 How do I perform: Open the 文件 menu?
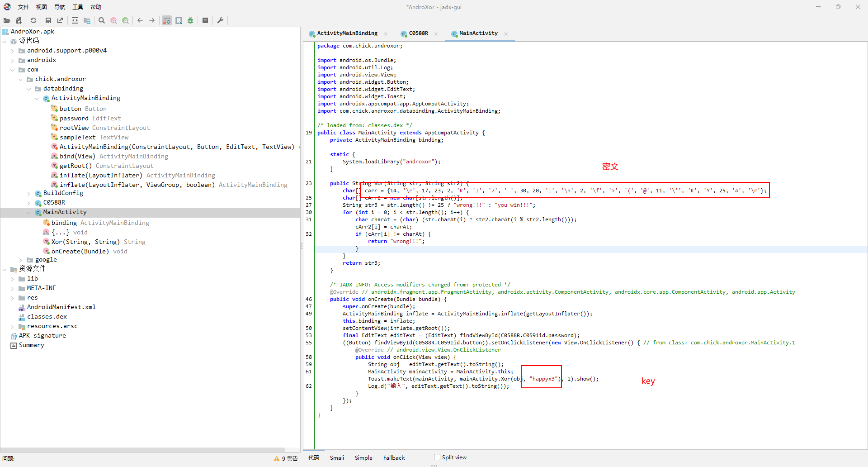pos(24,7)
